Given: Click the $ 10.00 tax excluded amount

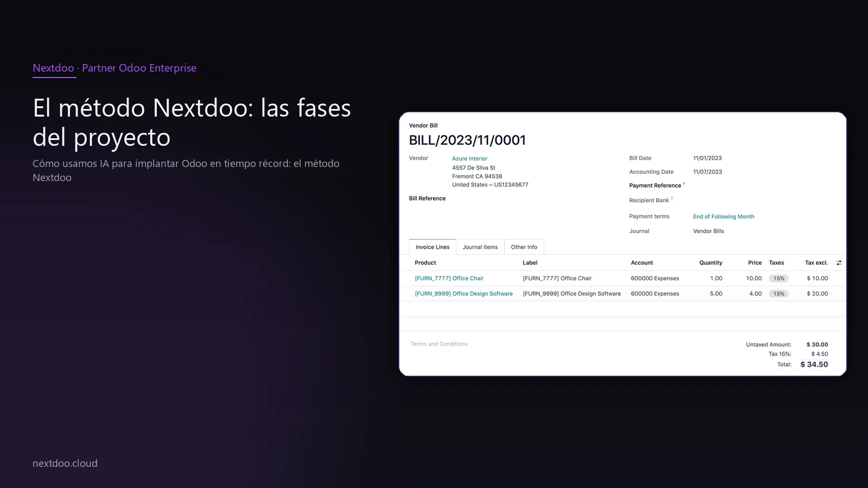Looking at the screenshot, I should tap(818, 279).
